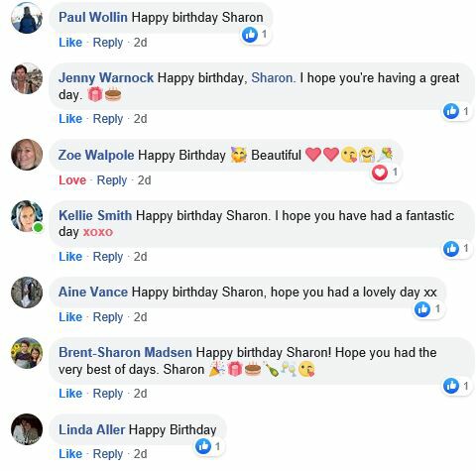Open the heart reaction on Zoe Walpole's comment
This screenshot has width=476, height=471.
pyautogui.click(x=380, y=173)
